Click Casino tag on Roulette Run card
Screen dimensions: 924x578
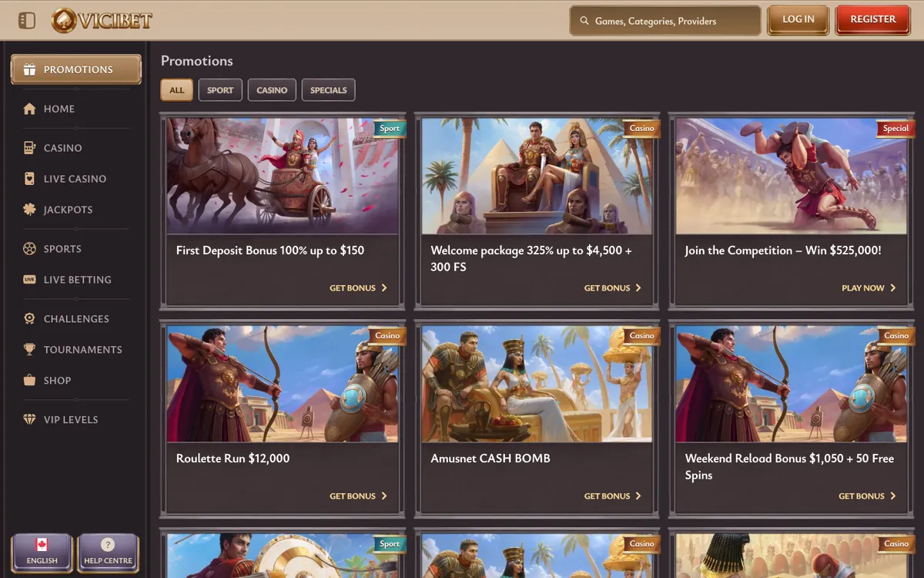pos(387,336)
